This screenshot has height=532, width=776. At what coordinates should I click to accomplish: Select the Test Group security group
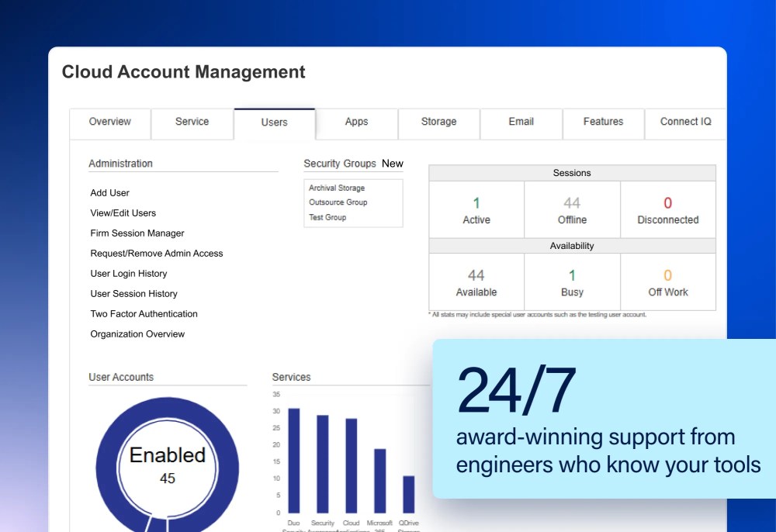point(326,217)
